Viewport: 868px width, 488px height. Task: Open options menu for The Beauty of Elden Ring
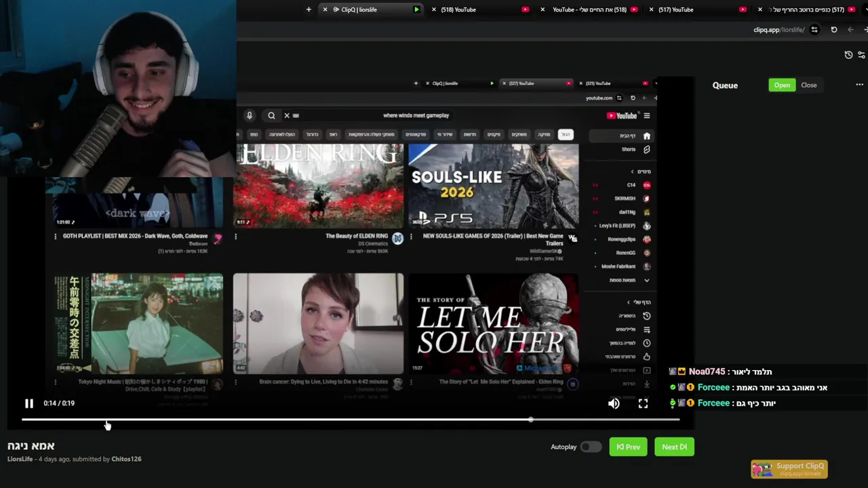(235, 237)
